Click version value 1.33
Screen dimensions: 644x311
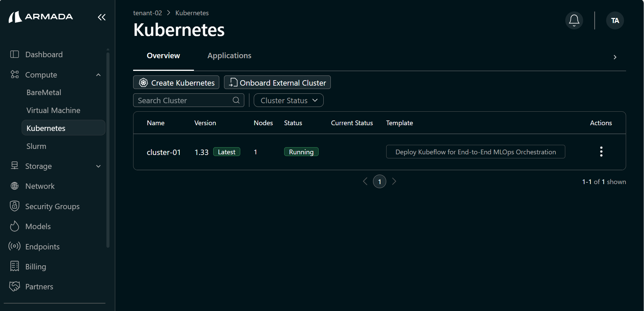[201, 152]
